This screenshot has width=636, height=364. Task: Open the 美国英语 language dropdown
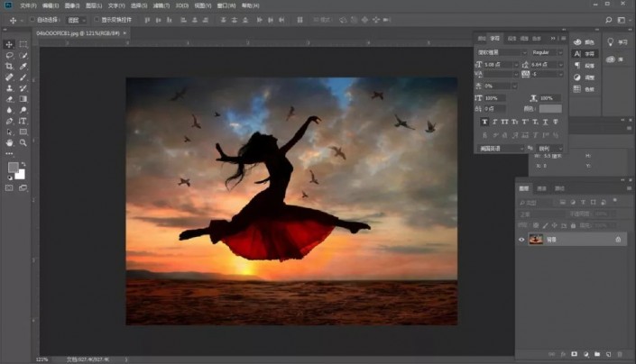[x=502, y=148]
